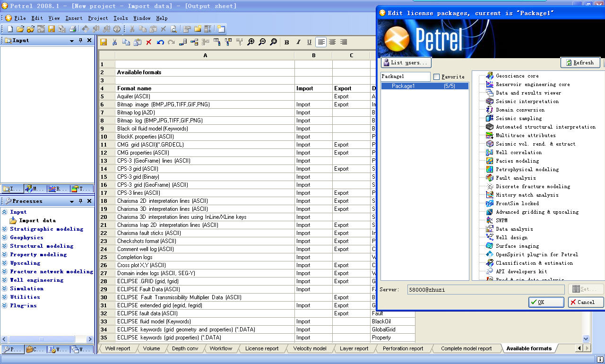Select left text alignment icon
605x364 pixels.
pos(321,42)
